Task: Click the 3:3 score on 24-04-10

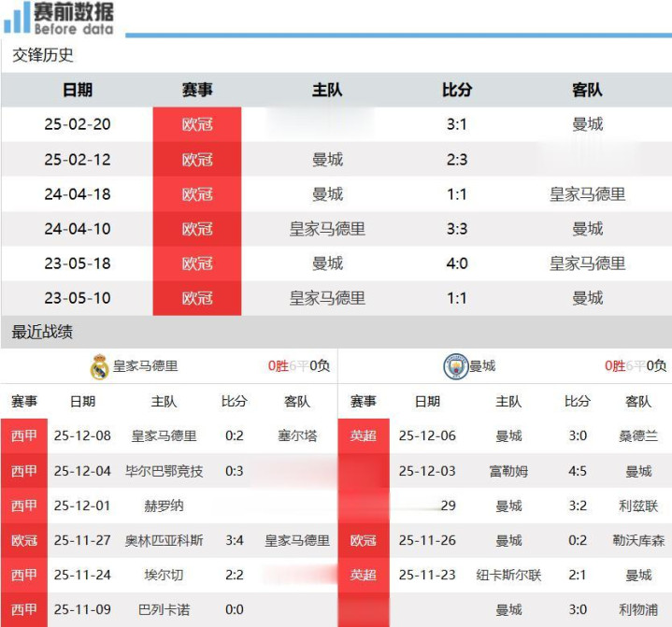Action: point(457,229)
